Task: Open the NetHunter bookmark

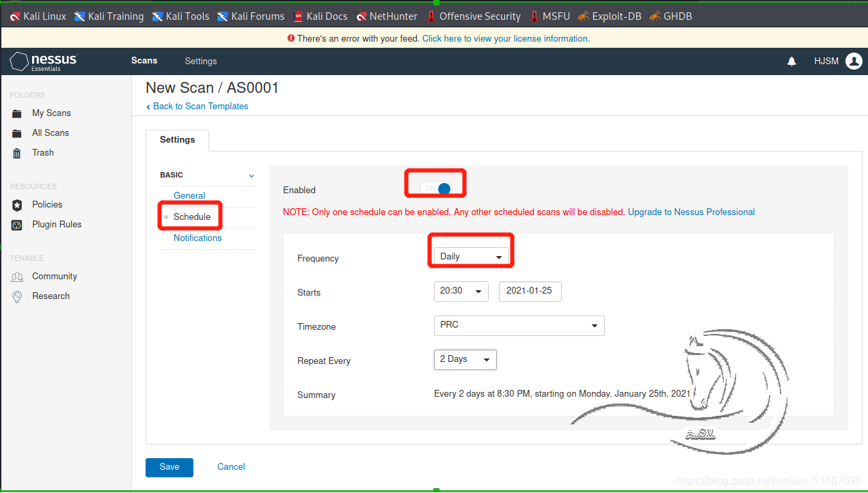Action: click(386, 16)
